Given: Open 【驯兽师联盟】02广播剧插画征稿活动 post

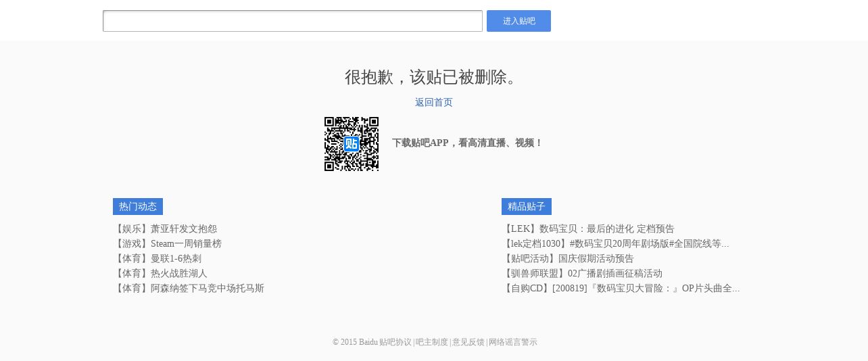Looking at the screenshot, I should pos(582,273).
